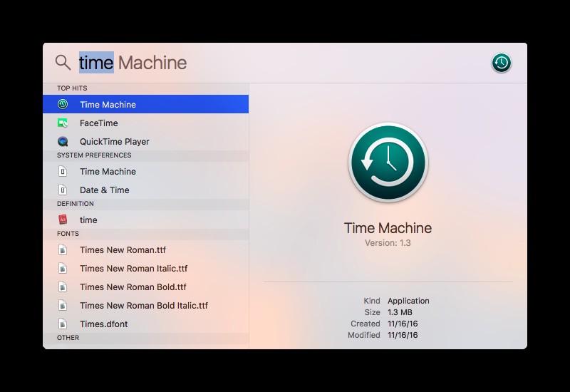The image size is (570, 392).
Task: Select the 'time' definition result
Action: (146, 220)
